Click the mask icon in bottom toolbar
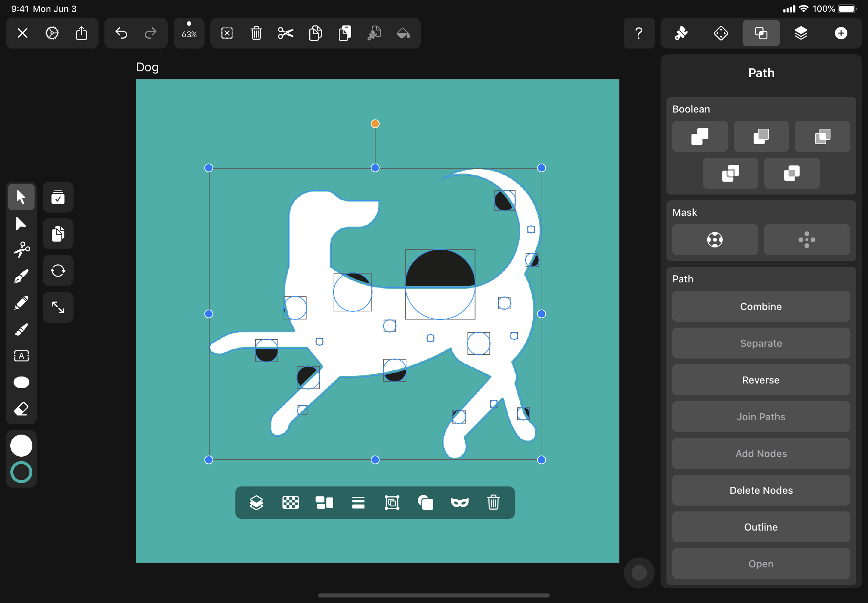 [459, 503]
